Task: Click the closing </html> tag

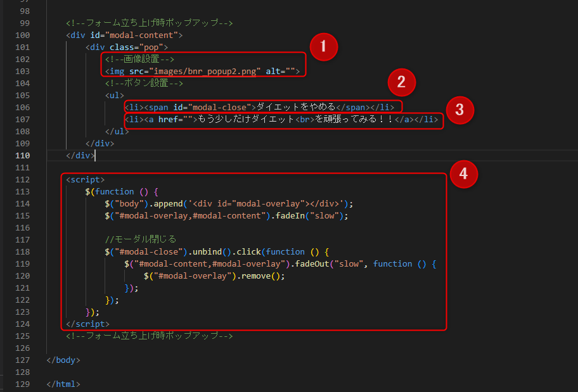Action: click(63, 384)
